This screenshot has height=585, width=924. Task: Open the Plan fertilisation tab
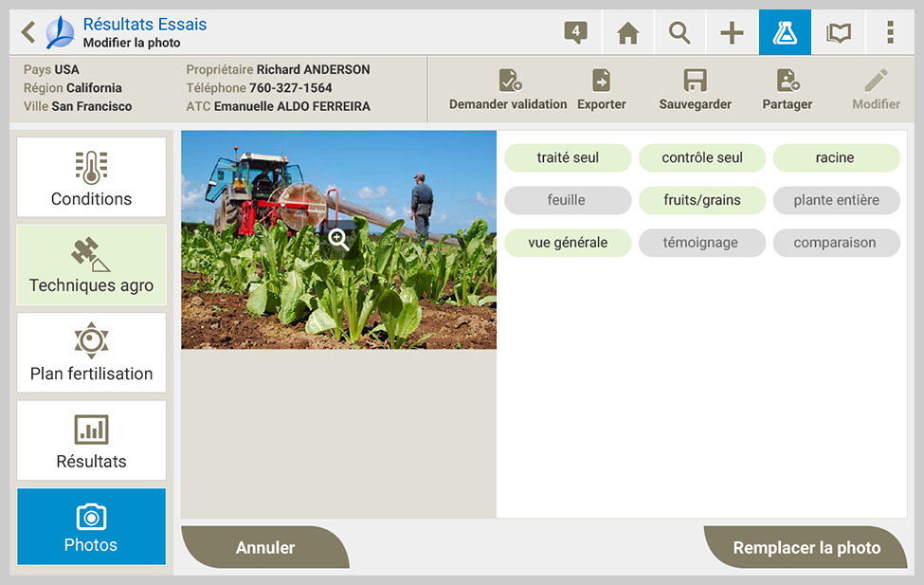(91, 353)
